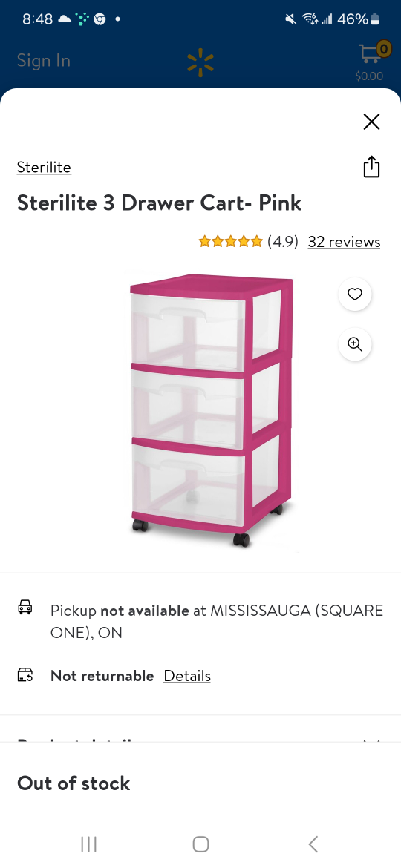
Task: Add item to favorites with heart icon
Action: click(354, 294)
